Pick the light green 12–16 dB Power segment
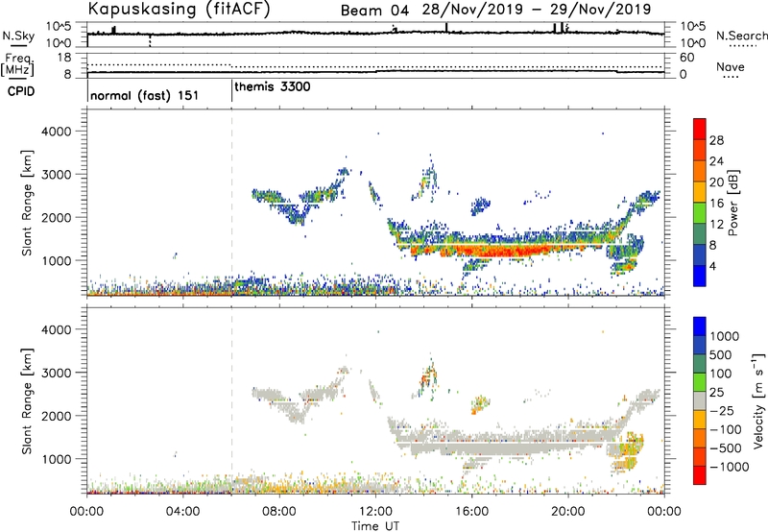Screen dimensions: 768x532 [x=700, y=213]
